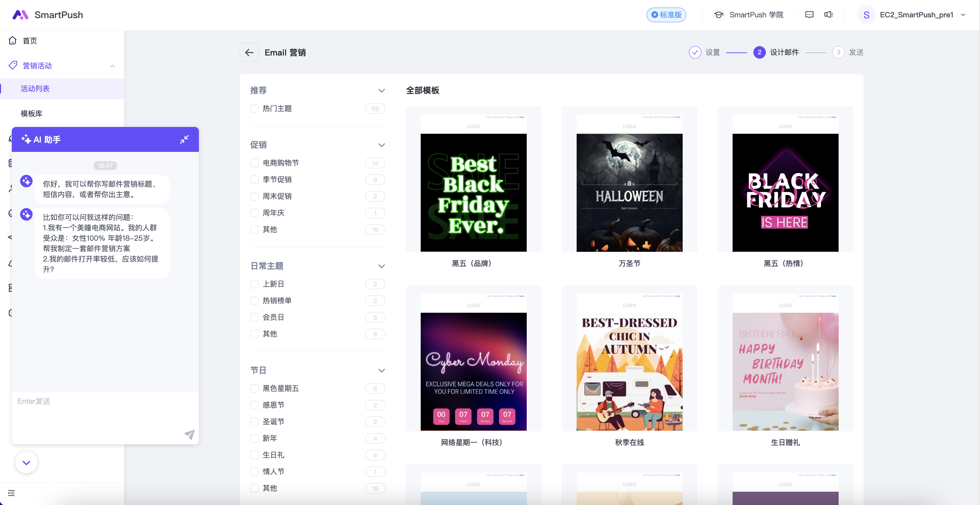Image resolution: width=980 pixels, height=505 pixels.
Task: Minimize the AI 助手 panel
Action: tap(184, 139)
